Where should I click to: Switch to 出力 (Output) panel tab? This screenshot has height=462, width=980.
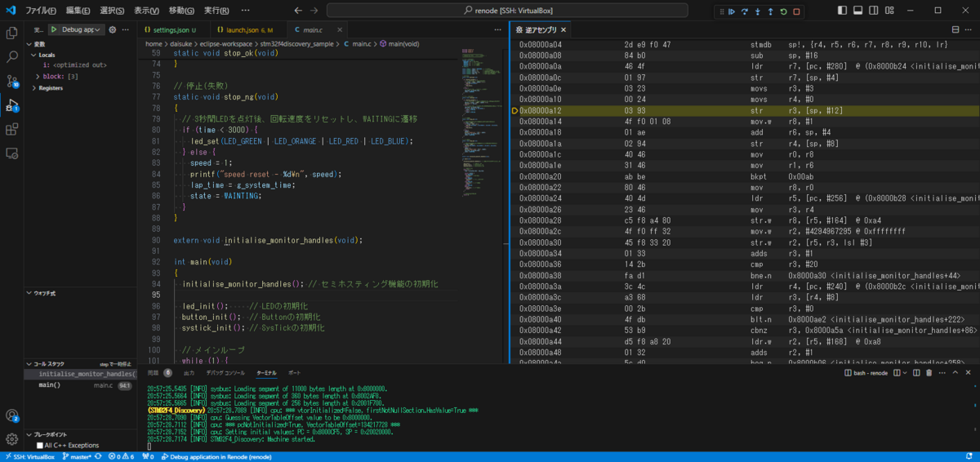[189, 372]
